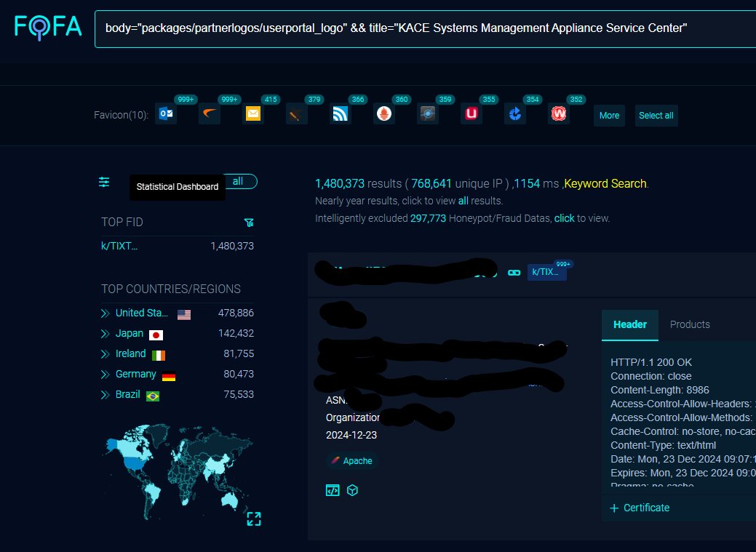Click the 1,480,373 results count
The width and height of the screenshot is (756, 552).
(339, 184)
